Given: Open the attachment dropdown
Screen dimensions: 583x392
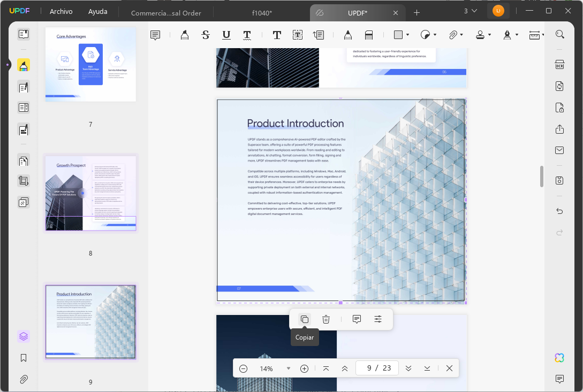Looking at the screenshot, I should click(461, 35).
